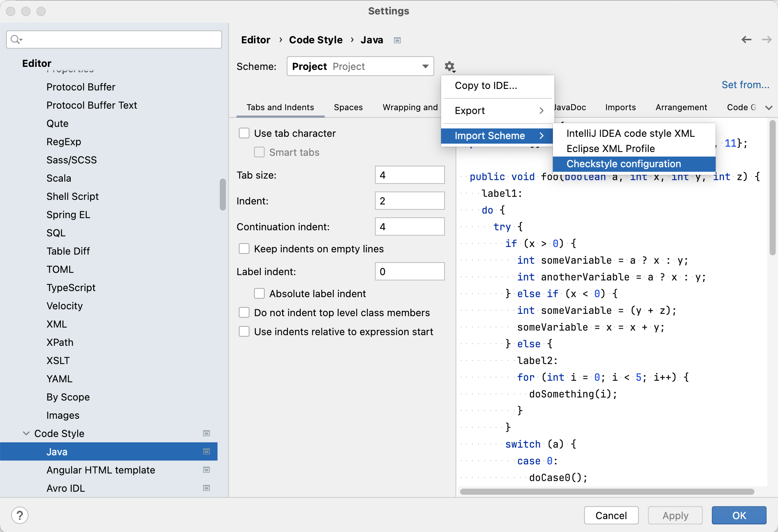Click the horizontal scrollbar under code preview
Screen dimensions: 778x532
coord(607,492)
